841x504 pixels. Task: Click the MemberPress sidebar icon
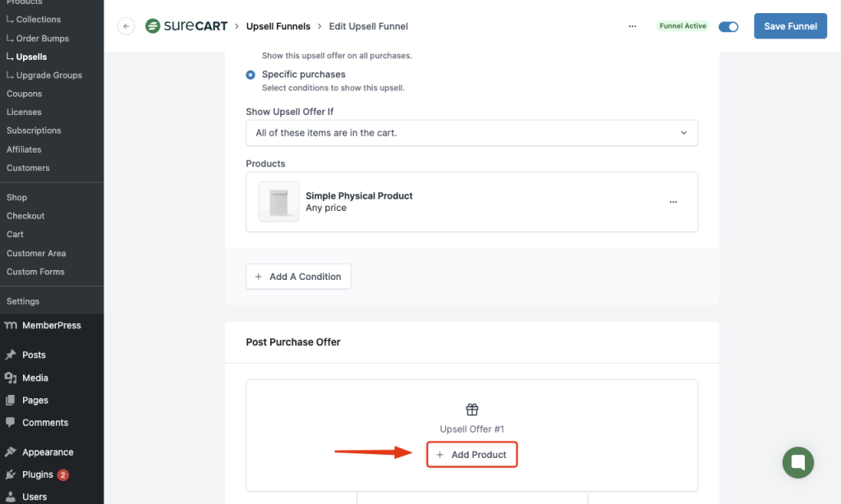point(11,326)
